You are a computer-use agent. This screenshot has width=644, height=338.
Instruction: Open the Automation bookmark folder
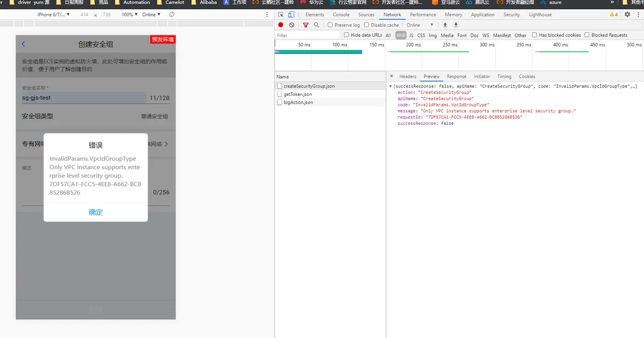(132, 2)
